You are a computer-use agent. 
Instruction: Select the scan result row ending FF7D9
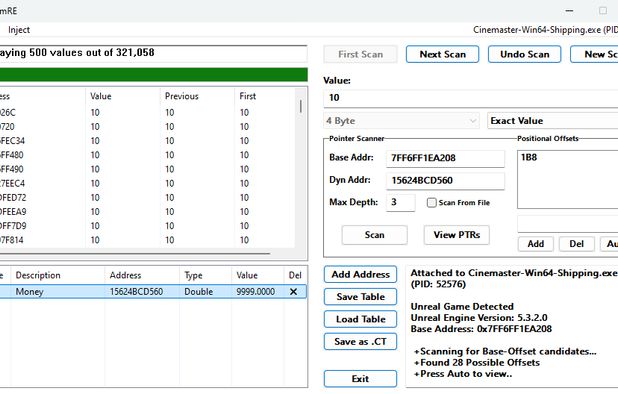coord(147,226)
